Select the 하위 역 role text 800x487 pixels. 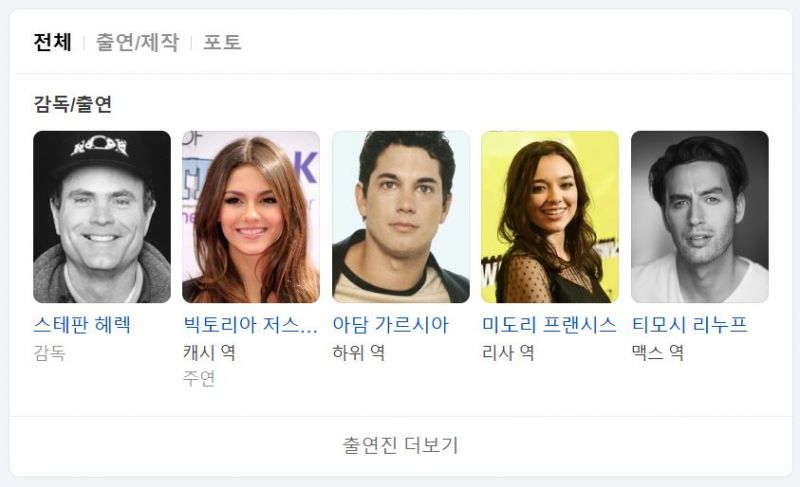point(359,353)
